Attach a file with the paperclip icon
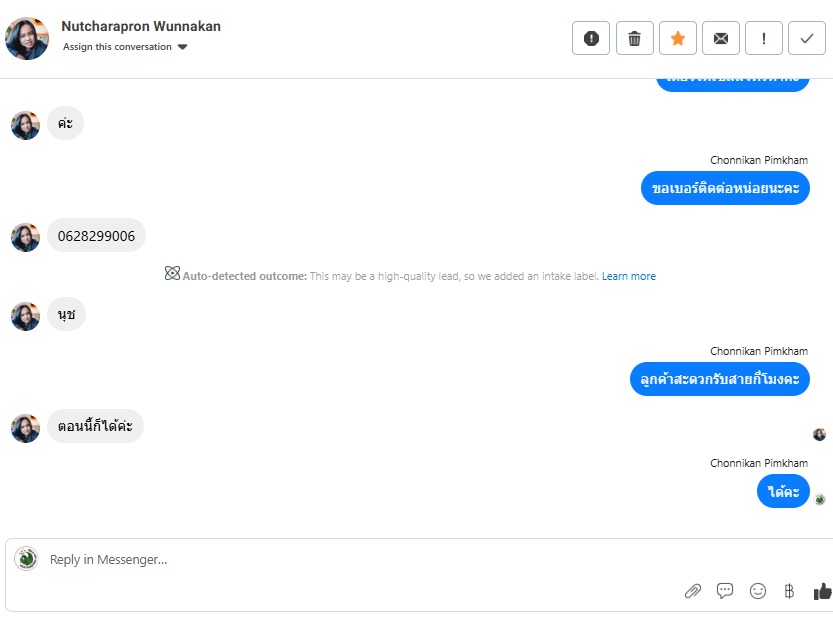The height and width of the screenshot is (618, 833). 692,591
